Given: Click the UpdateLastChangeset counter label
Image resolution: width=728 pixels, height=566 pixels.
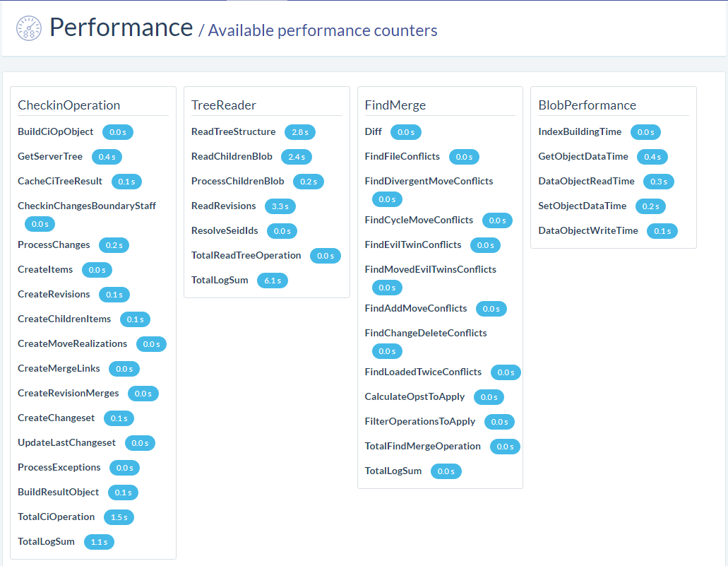Looking at the screenshot, I should pos(66,442).
